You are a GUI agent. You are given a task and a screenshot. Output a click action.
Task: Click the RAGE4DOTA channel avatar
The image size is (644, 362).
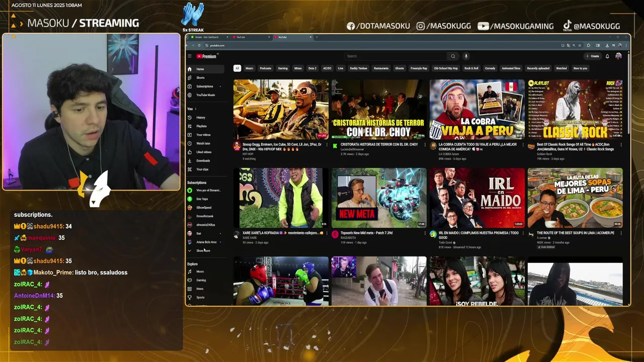tap(335, 234)
